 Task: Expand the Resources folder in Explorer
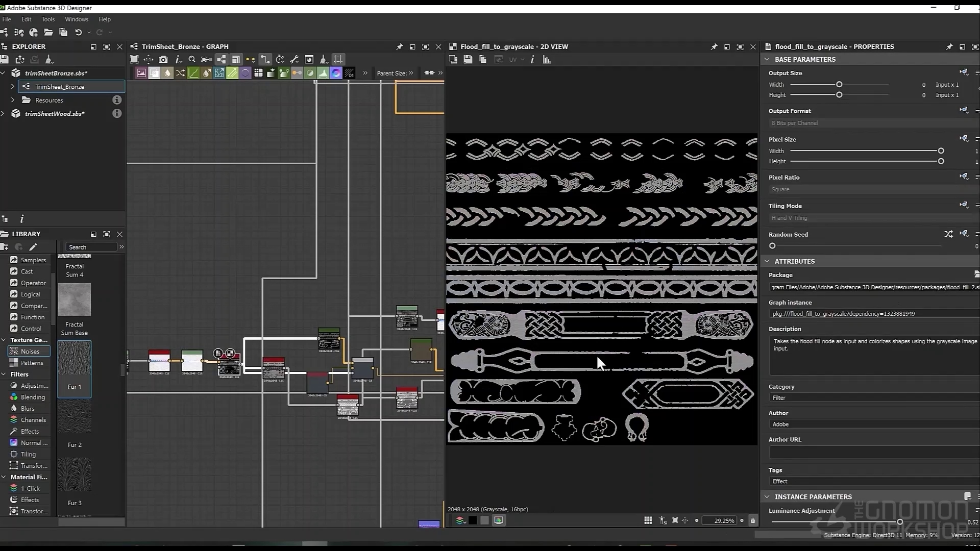tap(13, 100)
